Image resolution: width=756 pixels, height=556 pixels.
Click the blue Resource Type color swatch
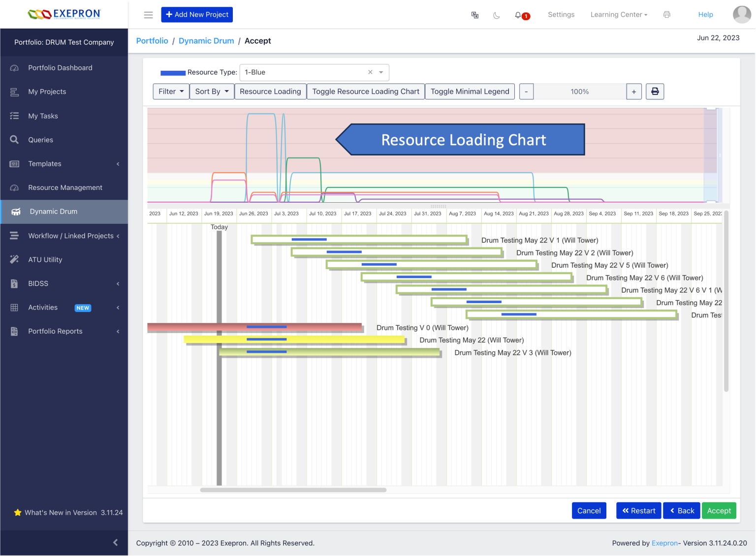tap(172, 72)
